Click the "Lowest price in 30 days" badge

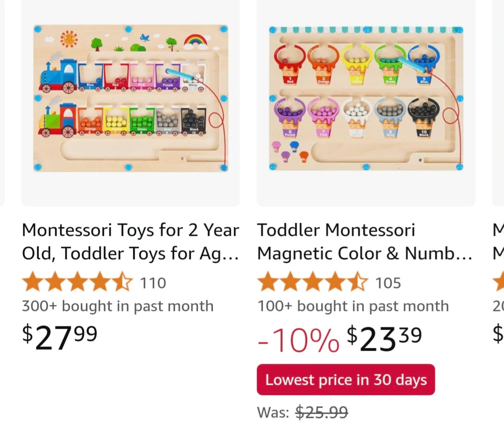click(x=346, y=380)
